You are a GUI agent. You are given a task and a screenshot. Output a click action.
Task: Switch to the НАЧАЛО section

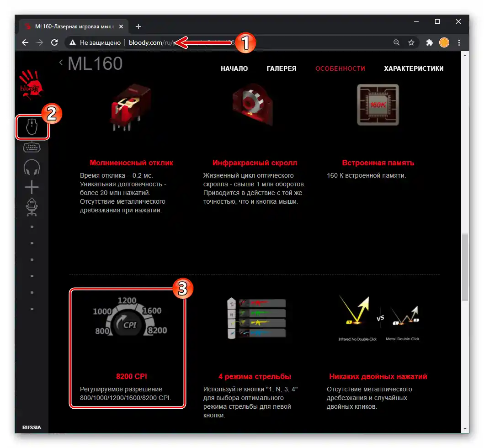[234, 69]
